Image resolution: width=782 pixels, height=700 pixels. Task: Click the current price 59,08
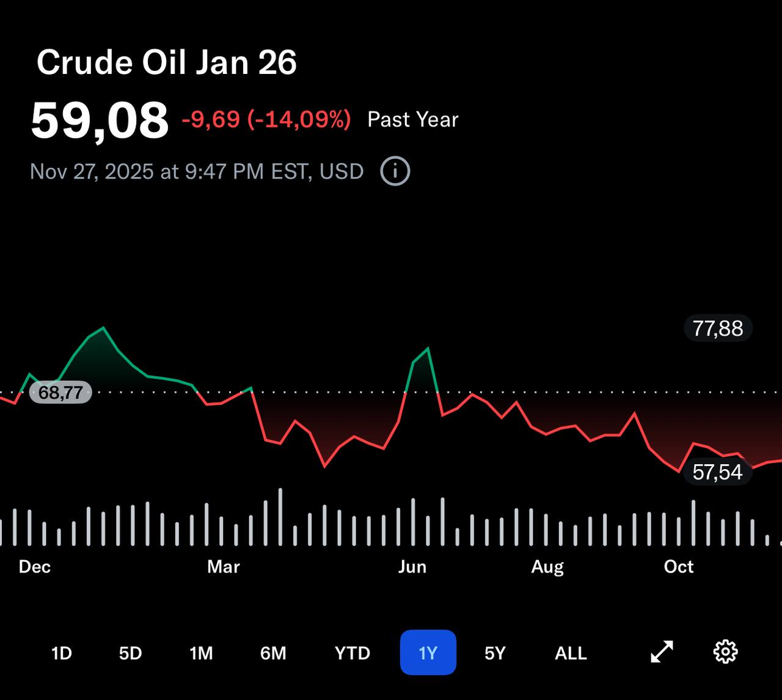pos(101,119)
